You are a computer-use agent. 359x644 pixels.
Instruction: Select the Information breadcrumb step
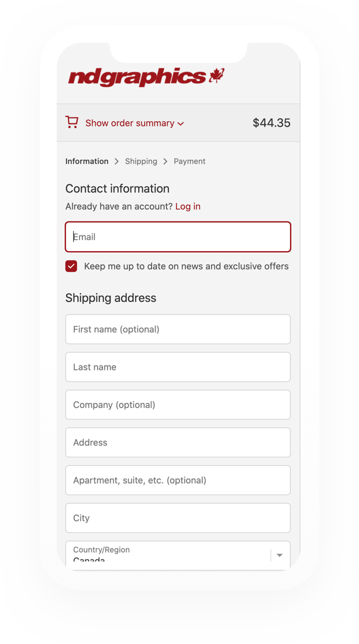87,162
